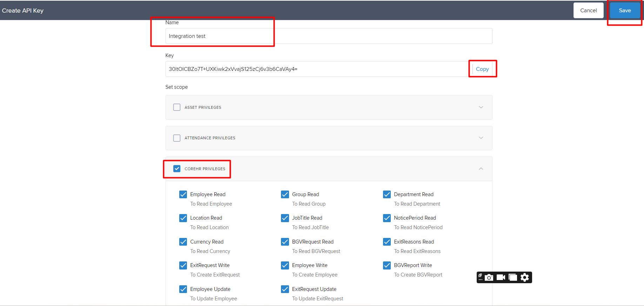Click the stacked windows gallery icon
This screenshot has width=644, height=306.
[513, 278]
